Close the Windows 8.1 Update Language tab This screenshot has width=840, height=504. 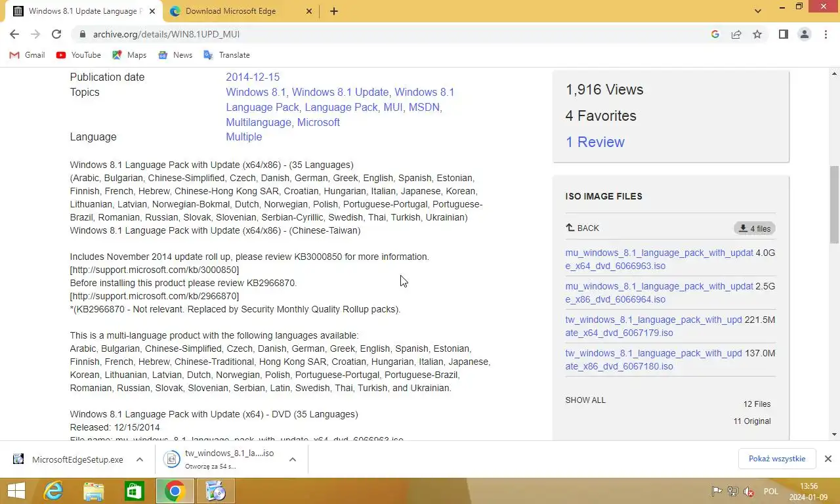(152, 11)
